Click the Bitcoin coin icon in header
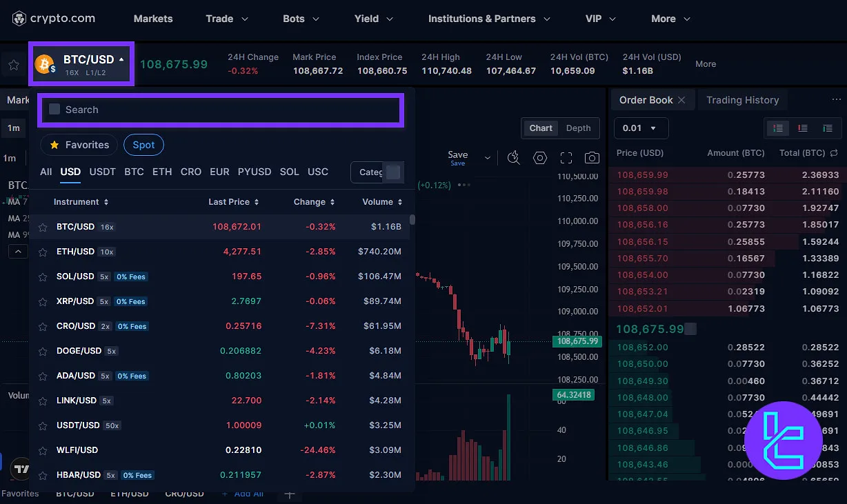847x504 pixels. [45, 64]
